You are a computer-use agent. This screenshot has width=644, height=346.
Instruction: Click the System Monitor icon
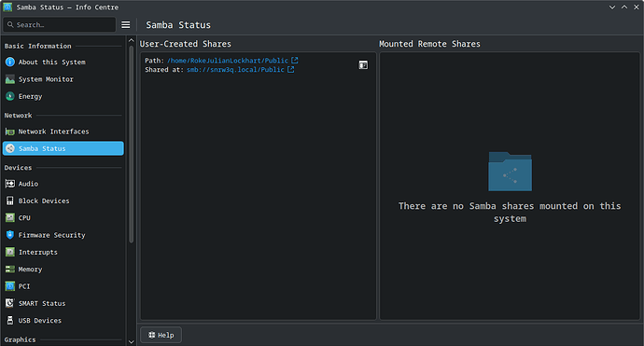[10, 79]
